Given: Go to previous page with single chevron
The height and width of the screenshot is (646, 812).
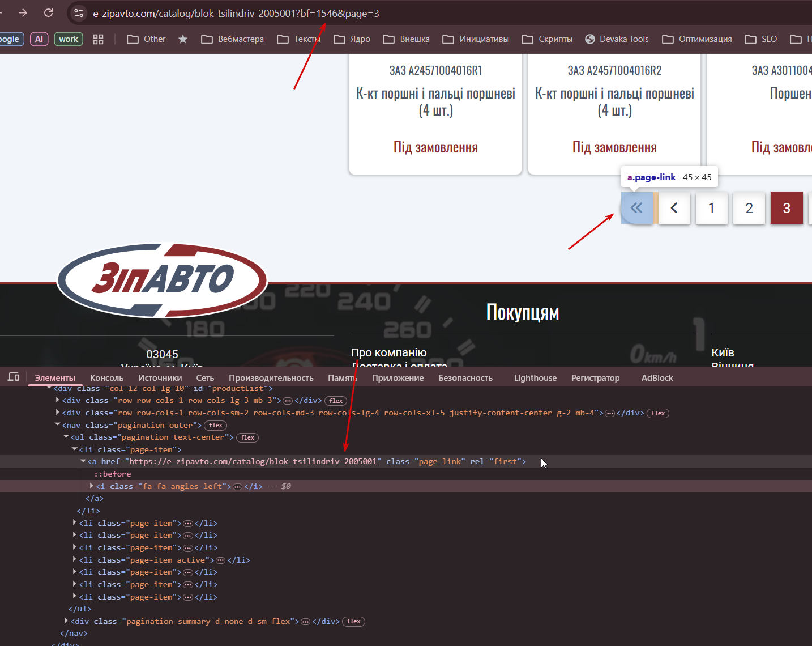Looking at the screenshot, I should 674,208.
